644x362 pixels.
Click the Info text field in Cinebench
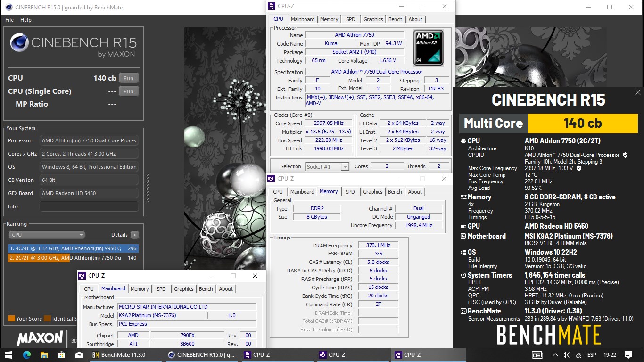(89, 206)
